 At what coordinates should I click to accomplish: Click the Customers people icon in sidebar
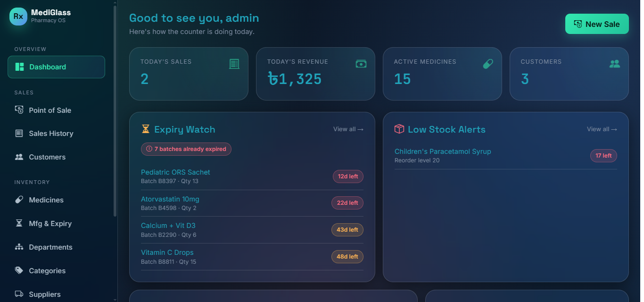point(19,157)
